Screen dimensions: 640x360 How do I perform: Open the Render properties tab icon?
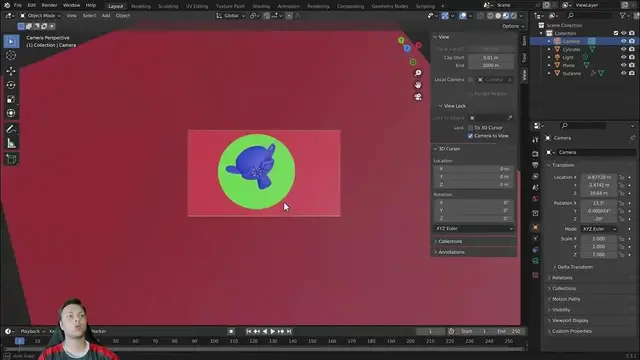535,154
